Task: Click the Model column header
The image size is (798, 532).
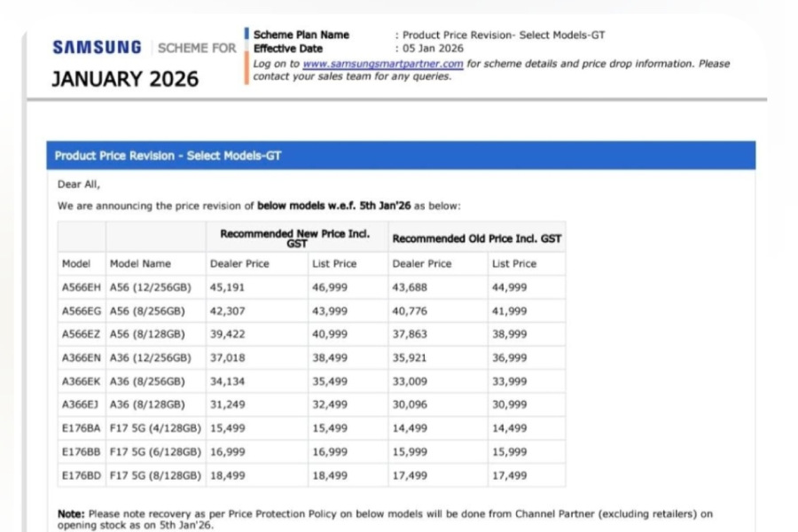Action: coord(76,263)
